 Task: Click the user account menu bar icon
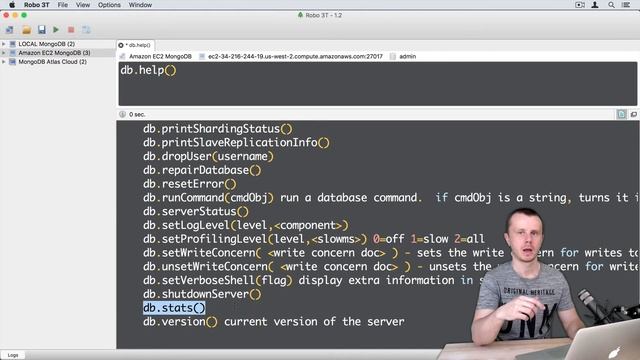(595, 5)
